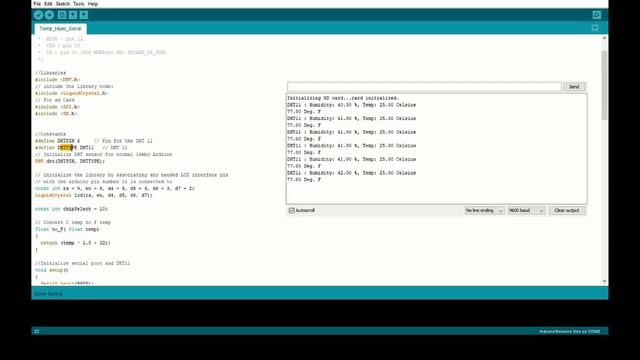Click the 'return (temp * 1.8 + 32);' line
Viewport: 640px width, 360px height.
click(x=76, y=243)
